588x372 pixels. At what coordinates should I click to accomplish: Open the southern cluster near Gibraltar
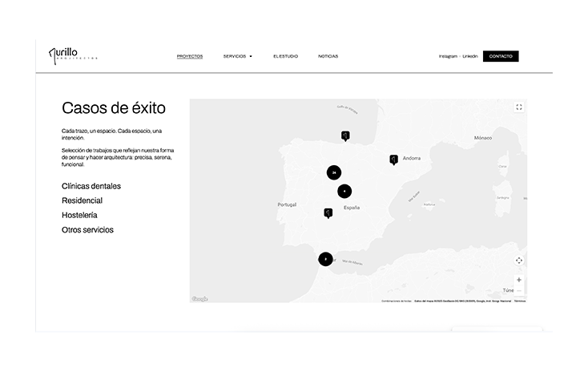[325, 259]
